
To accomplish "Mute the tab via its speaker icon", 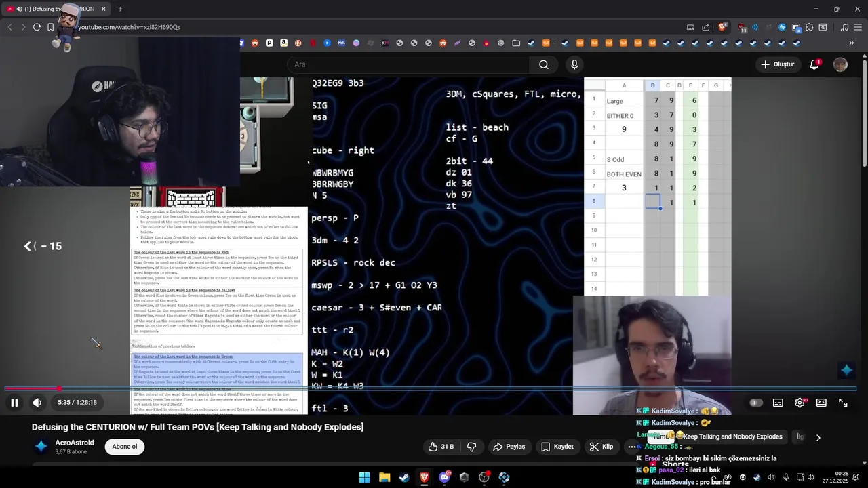I will [x=18, y=9].
